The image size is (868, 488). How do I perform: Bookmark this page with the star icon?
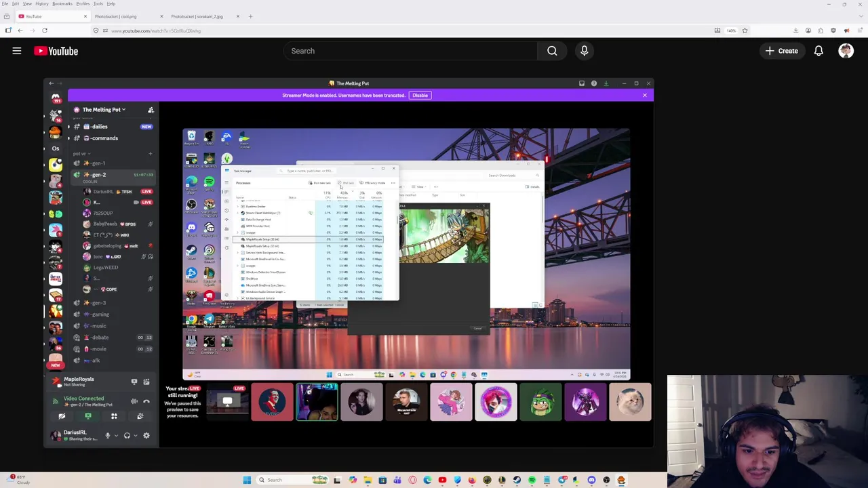point(745,30)
